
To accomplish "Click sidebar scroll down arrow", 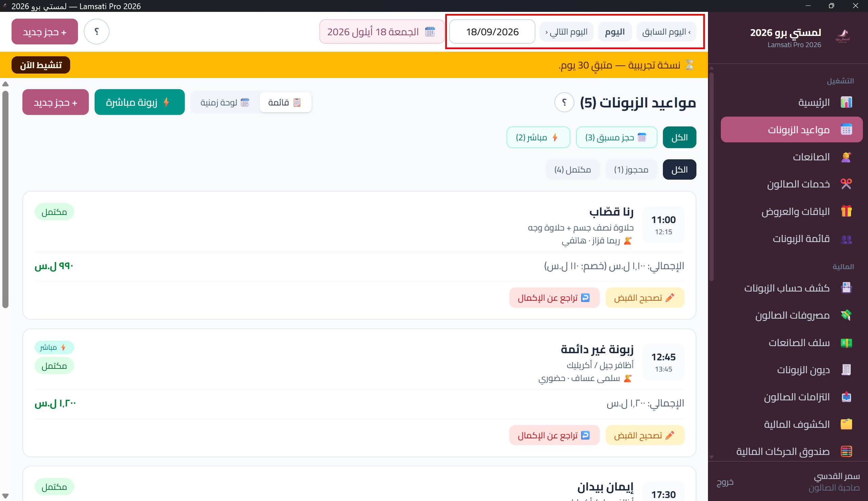I will point(711,457).
